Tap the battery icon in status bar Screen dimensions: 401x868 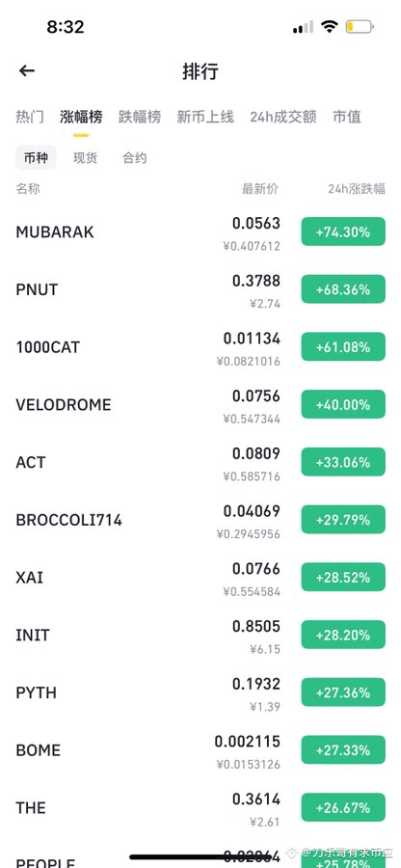[360, 27]
